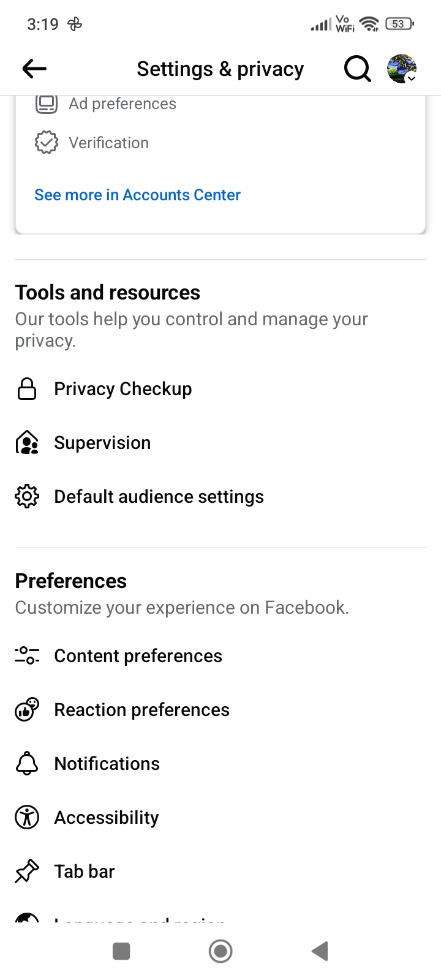Tap the Default audience gear icon
The height and width of the screenshot is (980, 441).
(27, 497)
